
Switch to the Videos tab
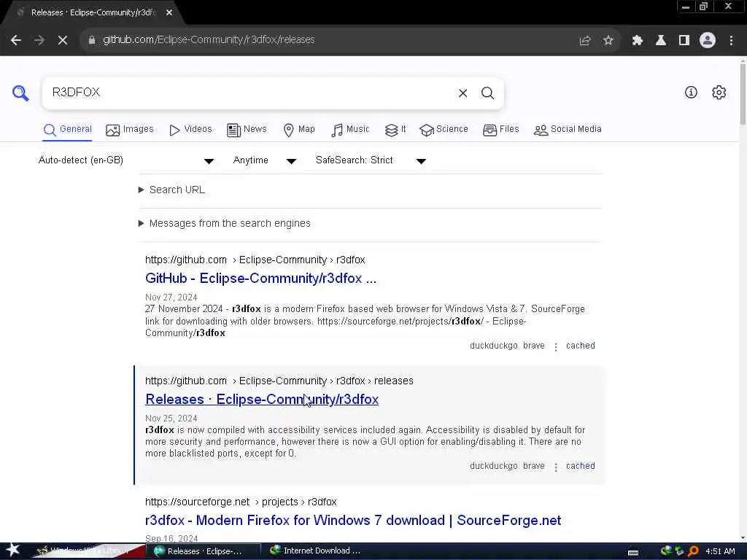190,130
